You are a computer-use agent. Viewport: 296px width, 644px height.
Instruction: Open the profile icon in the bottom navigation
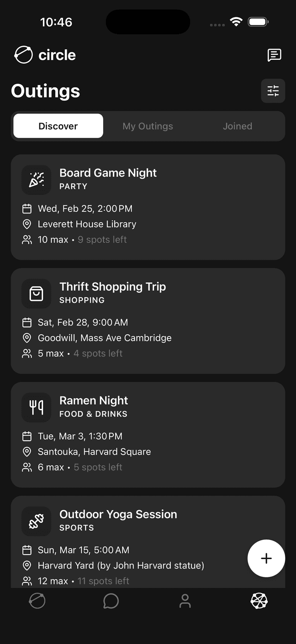[185, 601]
